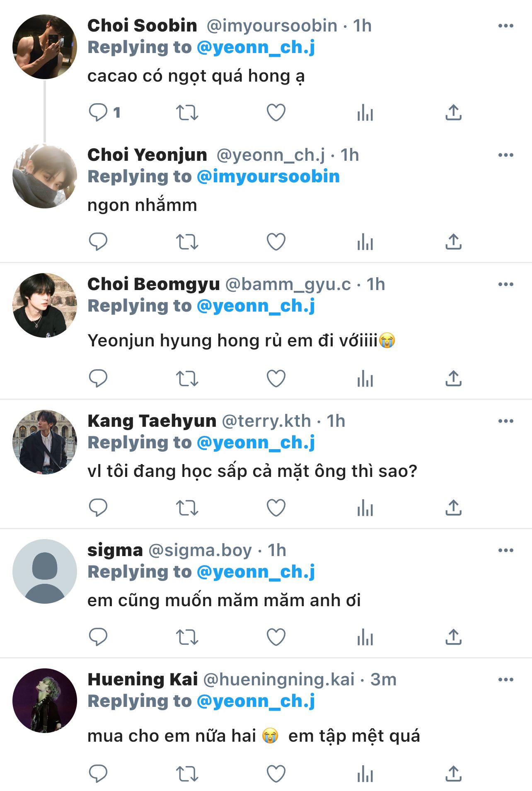Open reply on Choi Soobin's tweet
The image size is (532, 791).
(x=98, y=112)
